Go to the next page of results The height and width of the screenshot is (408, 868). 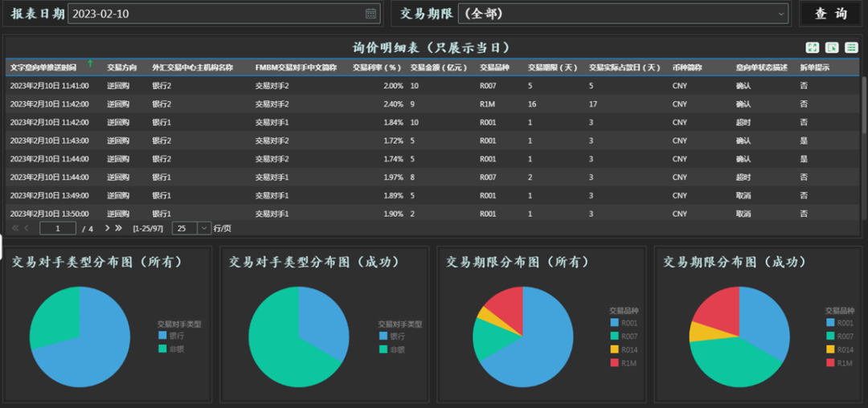[x=108, y=228]
